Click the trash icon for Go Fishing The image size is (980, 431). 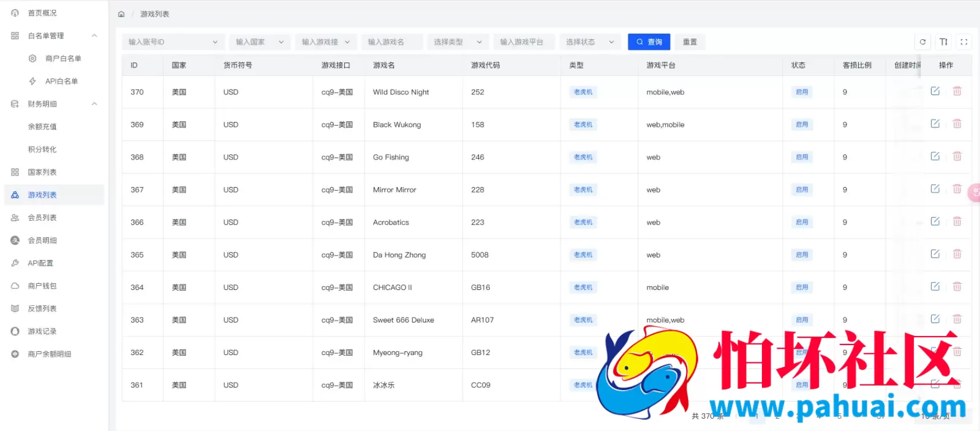coord(957,156)
